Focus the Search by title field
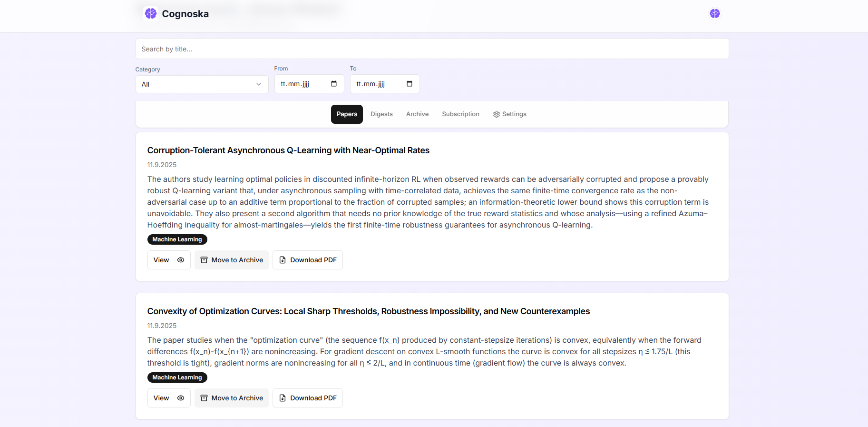Viewport: 868px width, 427px height. pos(432,49)
